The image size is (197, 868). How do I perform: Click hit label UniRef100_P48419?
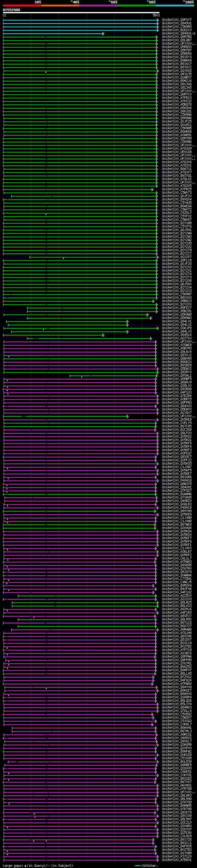[176, 508]
